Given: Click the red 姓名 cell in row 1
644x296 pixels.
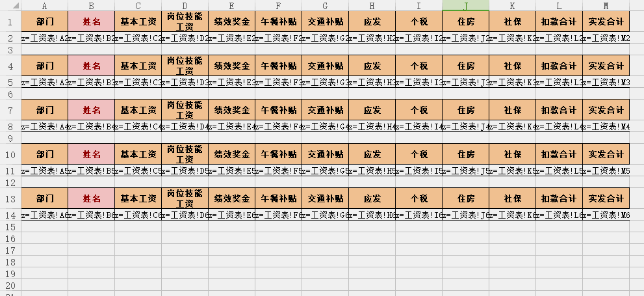Looking at the screenshot, I should 91,21.
